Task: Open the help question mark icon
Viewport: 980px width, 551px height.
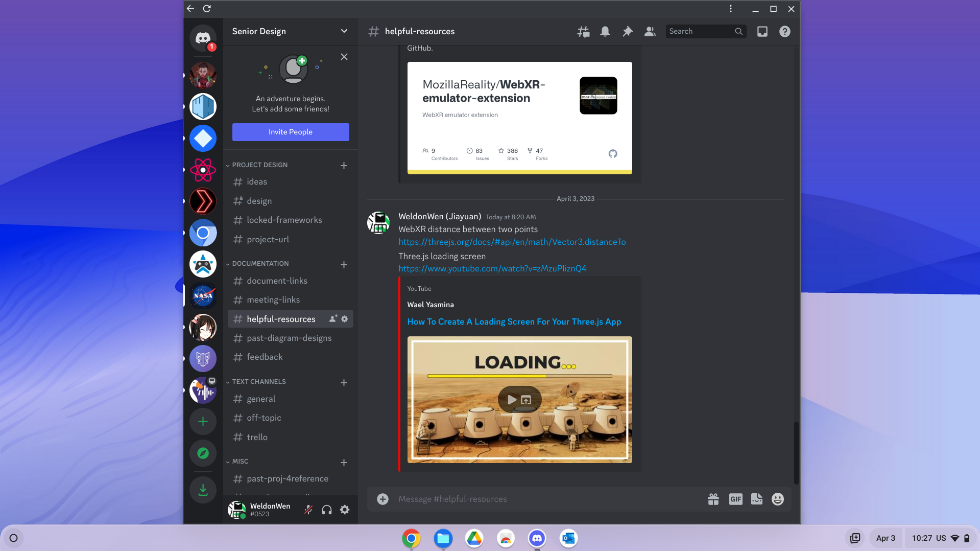Action: coord(784,32)
